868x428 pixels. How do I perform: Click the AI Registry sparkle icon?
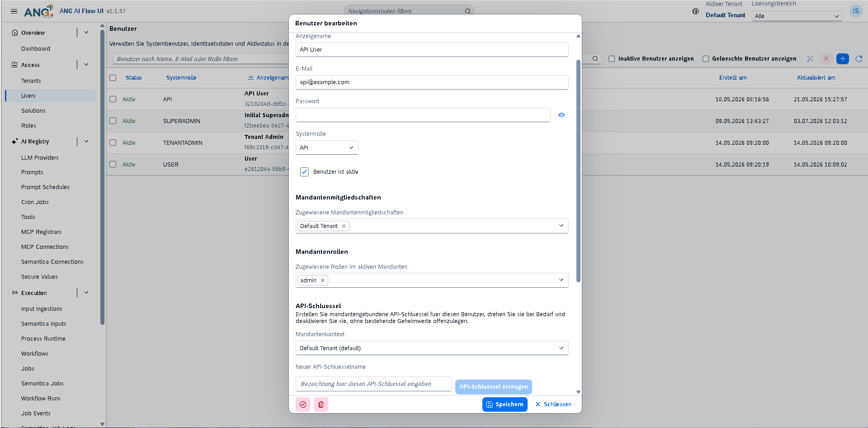tap(15, 142)
